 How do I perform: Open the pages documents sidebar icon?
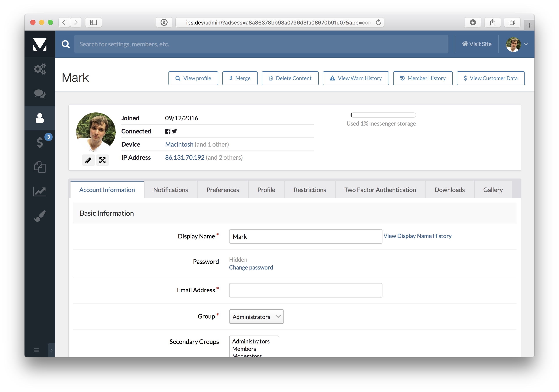click(x=40, y=167)
